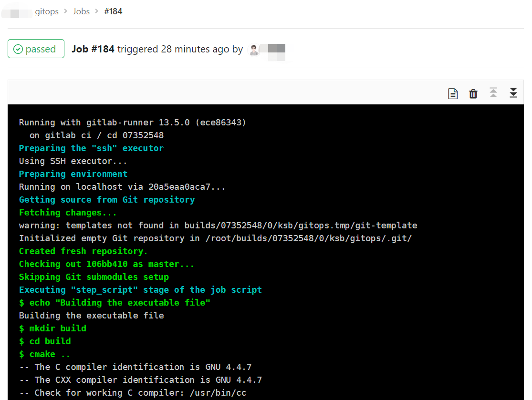Go to the Jobs breadcrumb link

81,11
